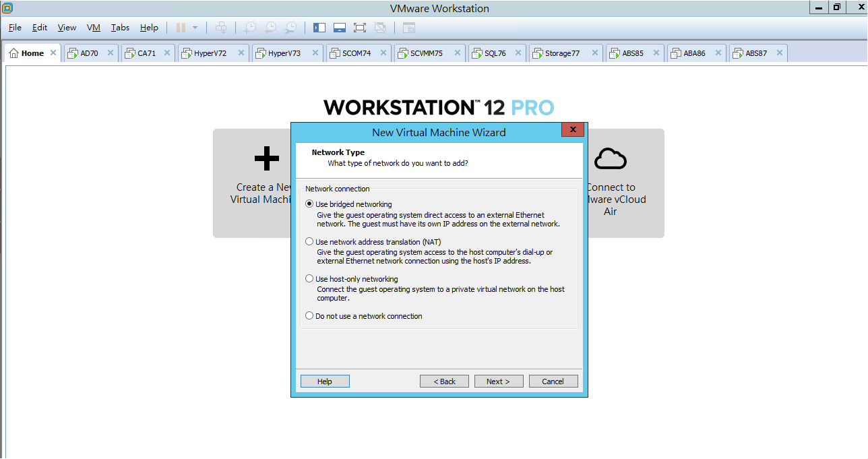Close the HyperV72 tab
The image size is (868, 459).
click(x=242, y=53)
